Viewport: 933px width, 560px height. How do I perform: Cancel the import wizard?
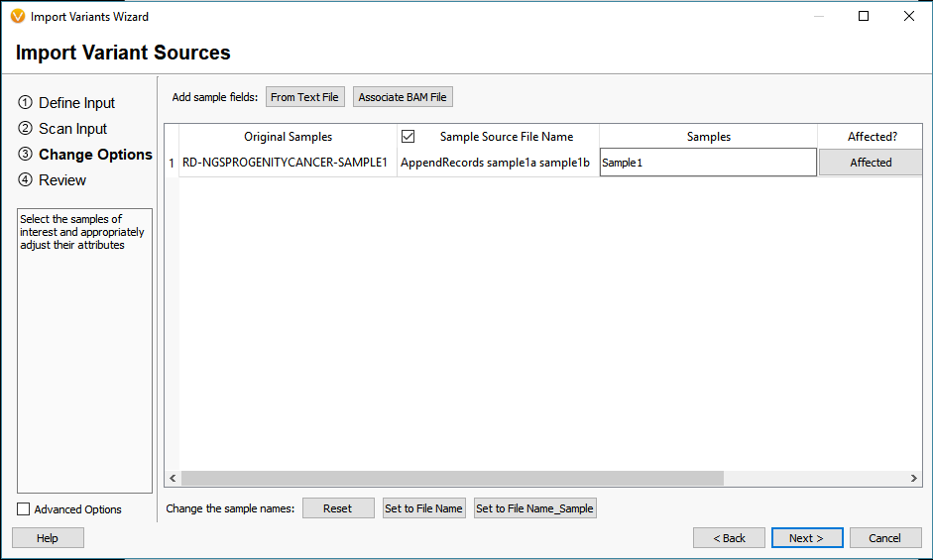coord(885,538)
